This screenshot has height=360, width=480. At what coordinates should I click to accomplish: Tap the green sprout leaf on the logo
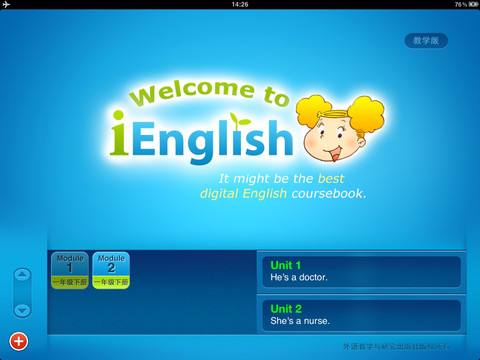239,120
